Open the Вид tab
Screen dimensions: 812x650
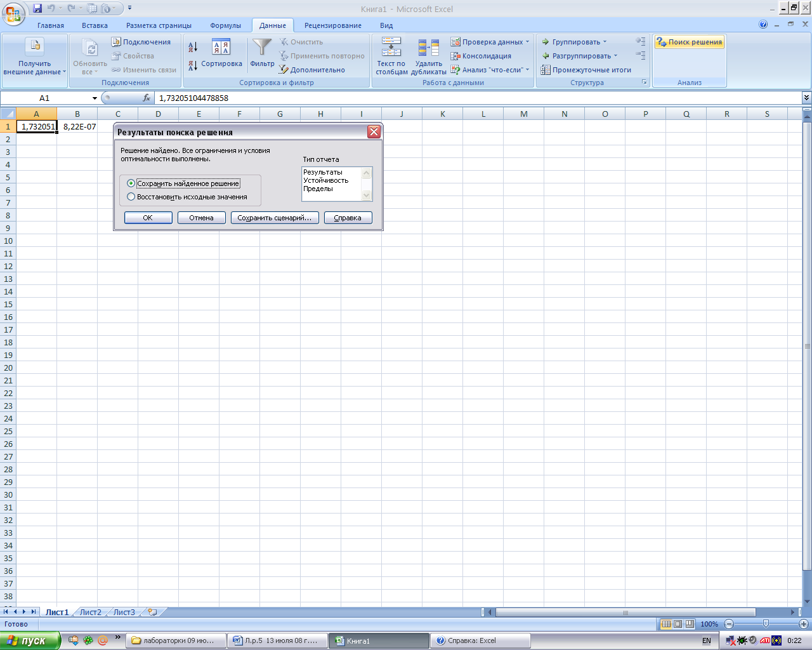(386, 25)
